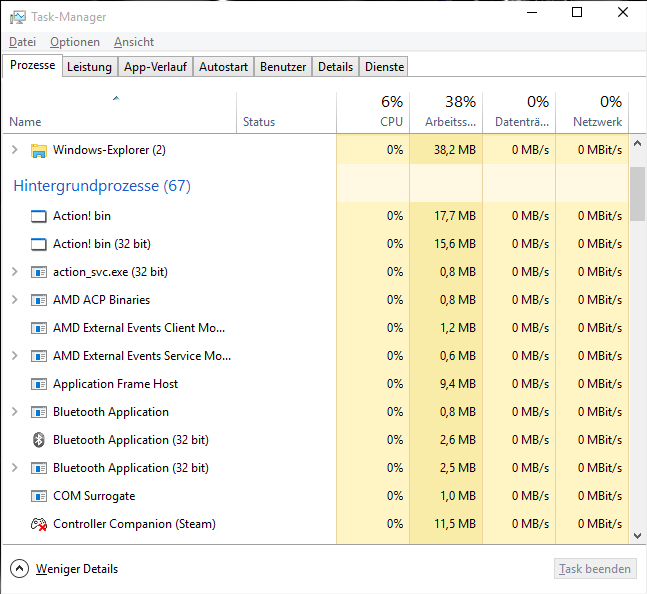Screen dimensions: 647x594
Task: Click the 15,6 MB memory value
Action: (455, 244)
